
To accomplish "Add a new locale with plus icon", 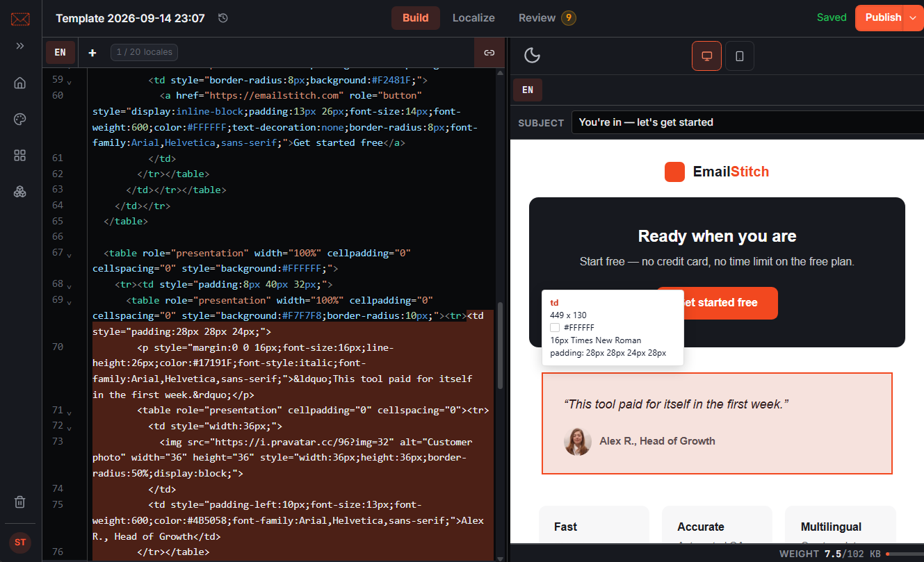I will point(92,52).
